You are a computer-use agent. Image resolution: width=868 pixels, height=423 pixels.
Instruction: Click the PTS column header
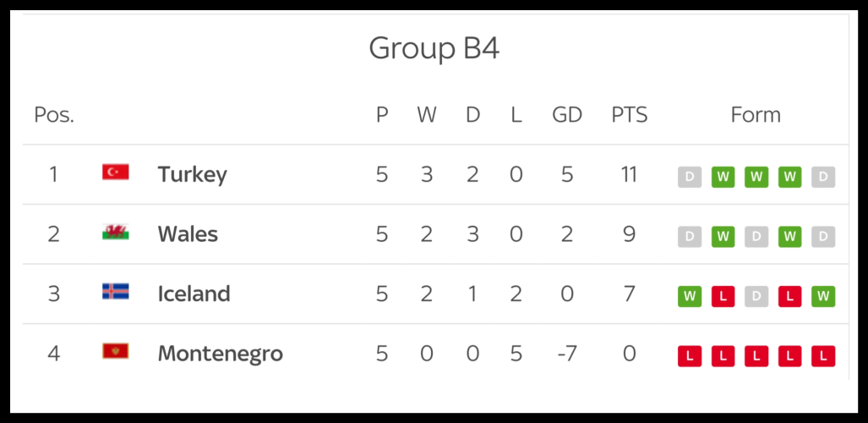point(629,115)
